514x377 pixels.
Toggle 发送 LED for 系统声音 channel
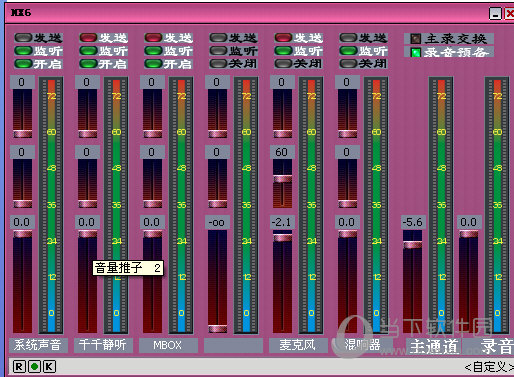23,38
